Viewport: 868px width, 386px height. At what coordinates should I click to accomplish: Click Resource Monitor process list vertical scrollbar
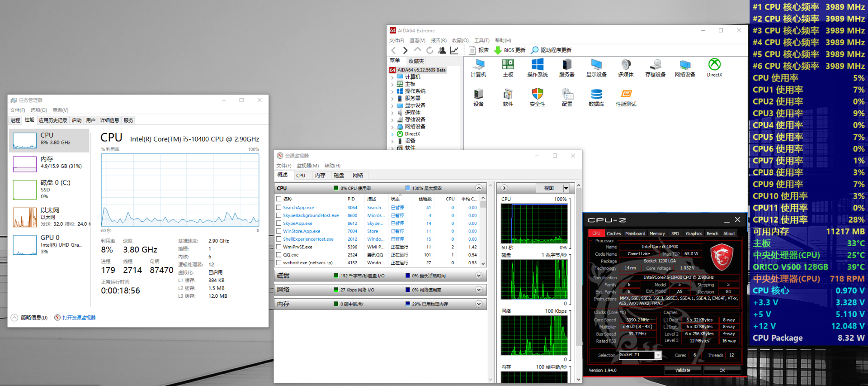tap(483, 231)
